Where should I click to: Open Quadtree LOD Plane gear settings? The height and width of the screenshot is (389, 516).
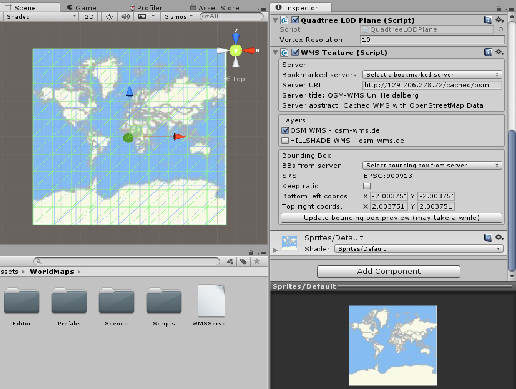click(499, 20)
